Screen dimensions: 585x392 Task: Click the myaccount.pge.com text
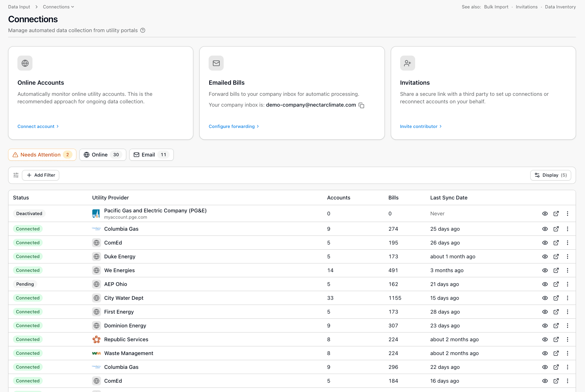pyautogui.click(x=126, y=217)
